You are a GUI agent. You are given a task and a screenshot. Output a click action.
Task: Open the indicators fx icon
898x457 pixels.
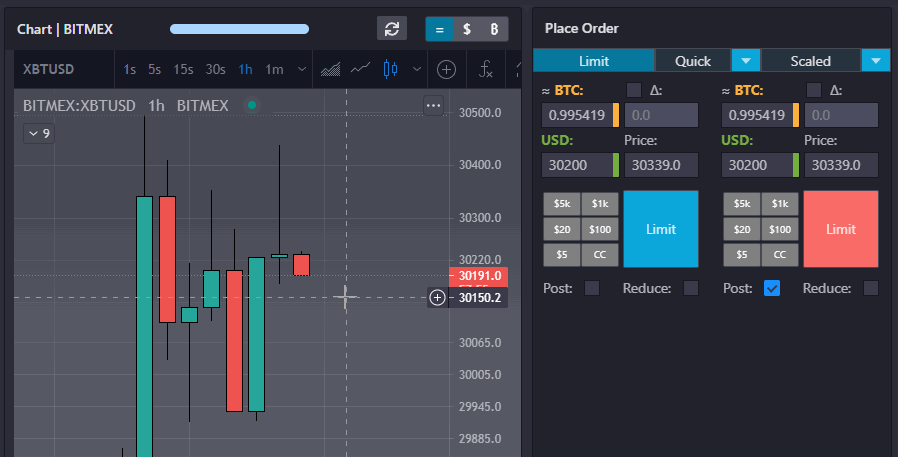tap(486, 69)
